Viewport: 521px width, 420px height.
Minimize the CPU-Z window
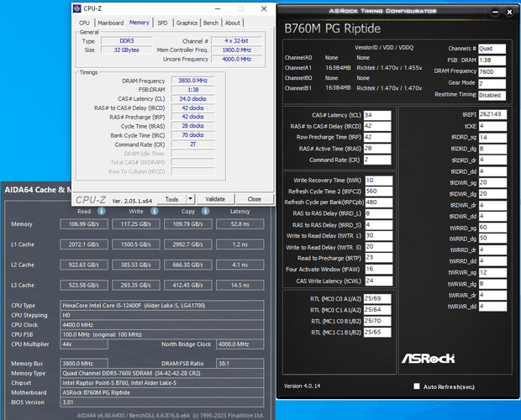[218, 8]
